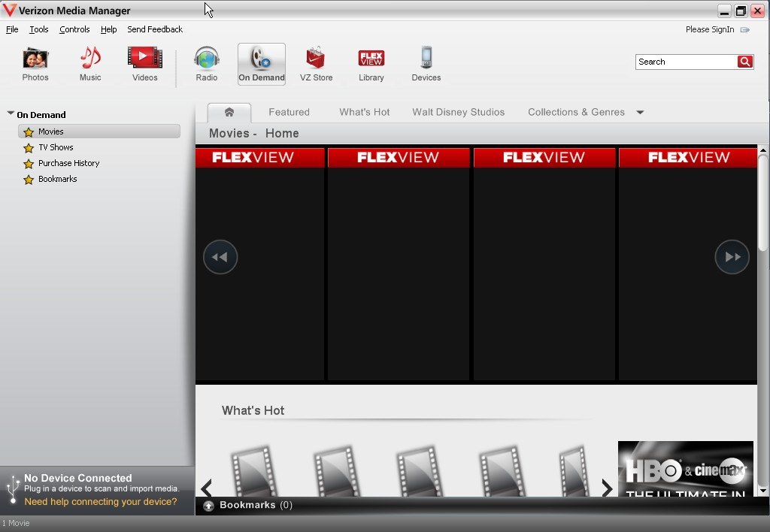Click the Please SignIn link

click(710, 29)
